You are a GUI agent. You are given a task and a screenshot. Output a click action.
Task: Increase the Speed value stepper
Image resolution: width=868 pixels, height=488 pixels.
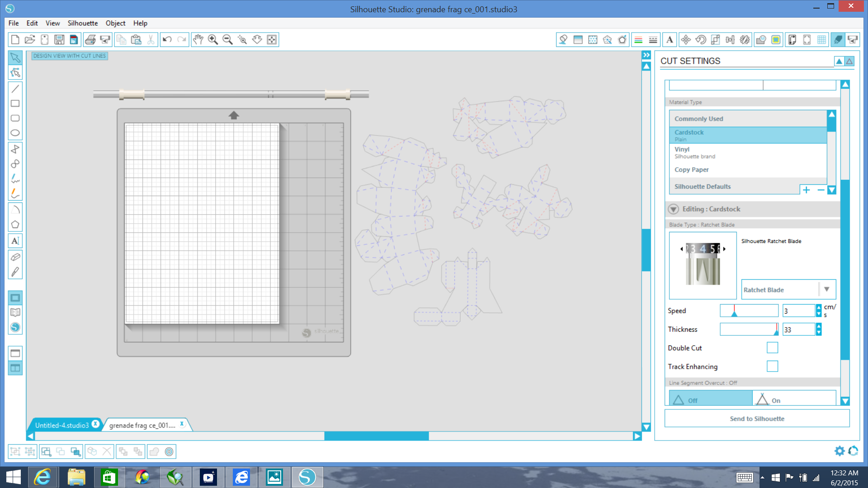pyautogui.click(x=819, y=308)
